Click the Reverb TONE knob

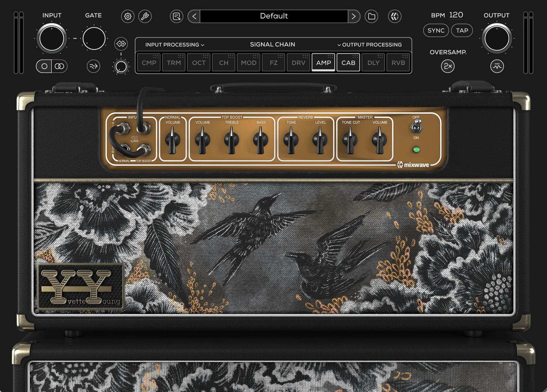point(291,140)
